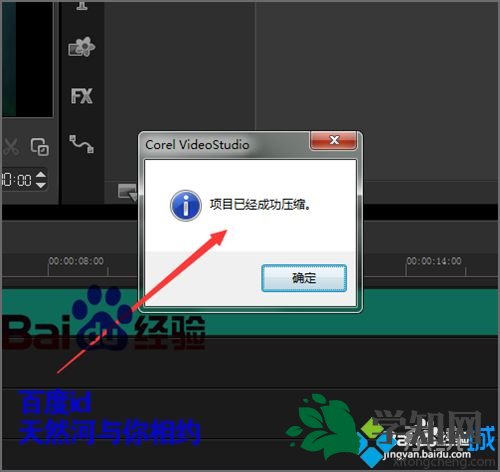This screenshot has width=500, height=472.
Task: Click the message text 项目已经成功压缩
Action: point(260,204)
